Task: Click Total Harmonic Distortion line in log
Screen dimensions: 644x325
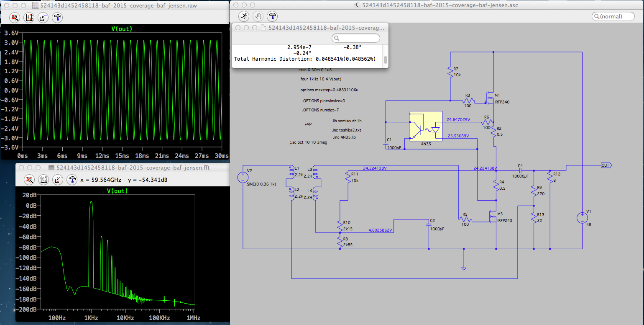Action: (x=305, y=59)
